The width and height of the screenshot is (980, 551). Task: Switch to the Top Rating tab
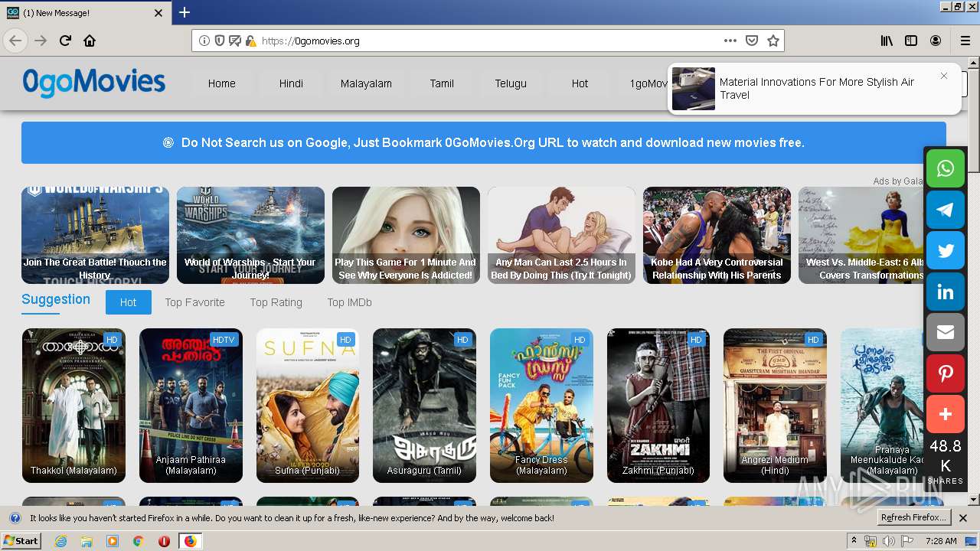click(x=276, y=302)
